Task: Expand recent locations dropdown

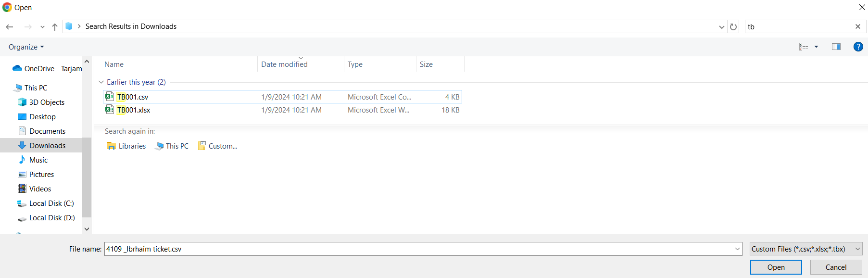Action: click(x=42, y=27)
